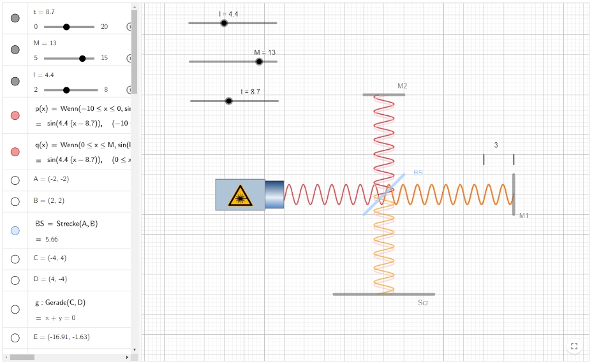Click the value 5.66 under BS
Screen dimensions: 592x364
point(51,240)
